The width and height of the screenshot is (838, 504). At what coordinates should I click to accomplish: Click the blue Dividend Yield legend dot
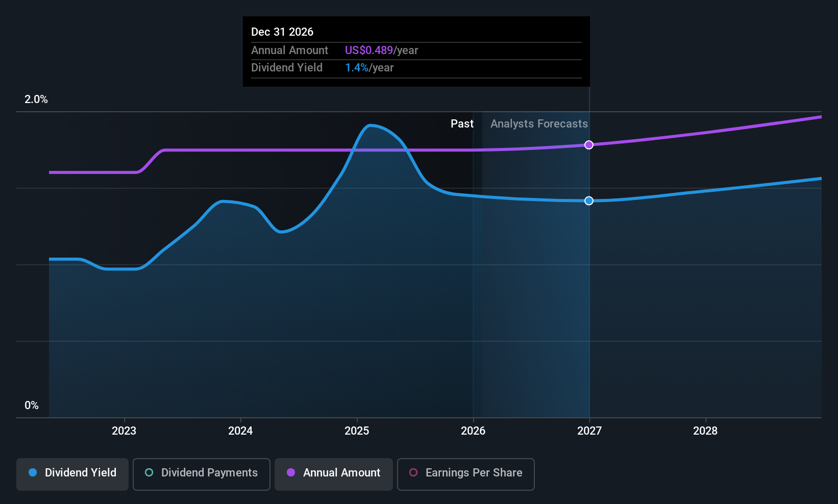pos(33,472)
